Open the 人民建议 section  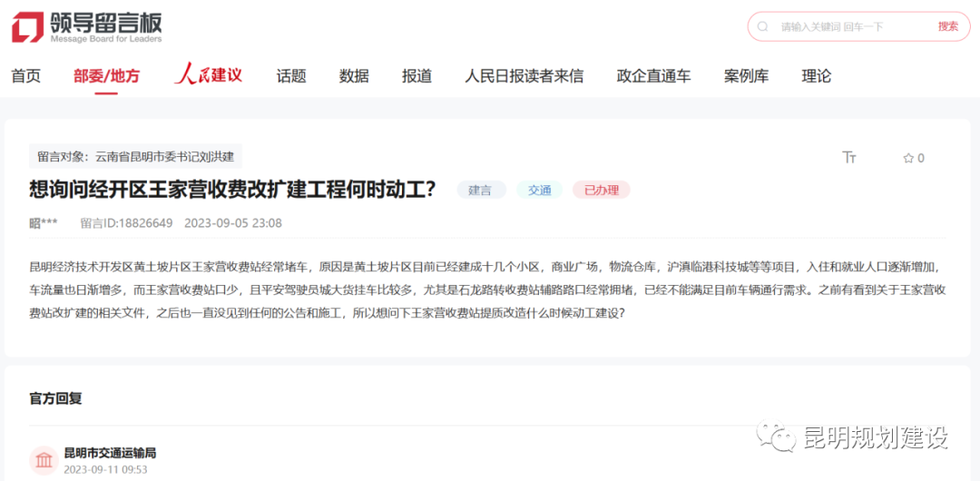[x=209, y=75]
